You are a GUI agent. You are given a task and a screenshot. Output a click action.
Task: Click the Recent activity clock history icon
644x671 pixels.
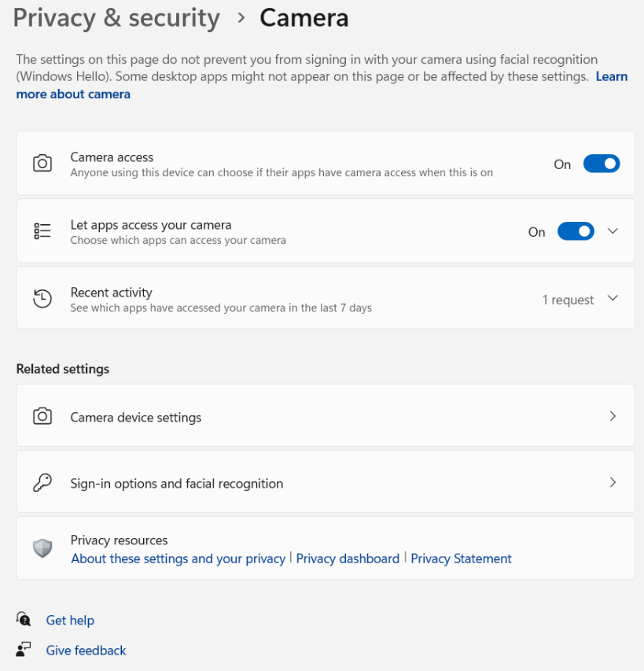[42, 298]
